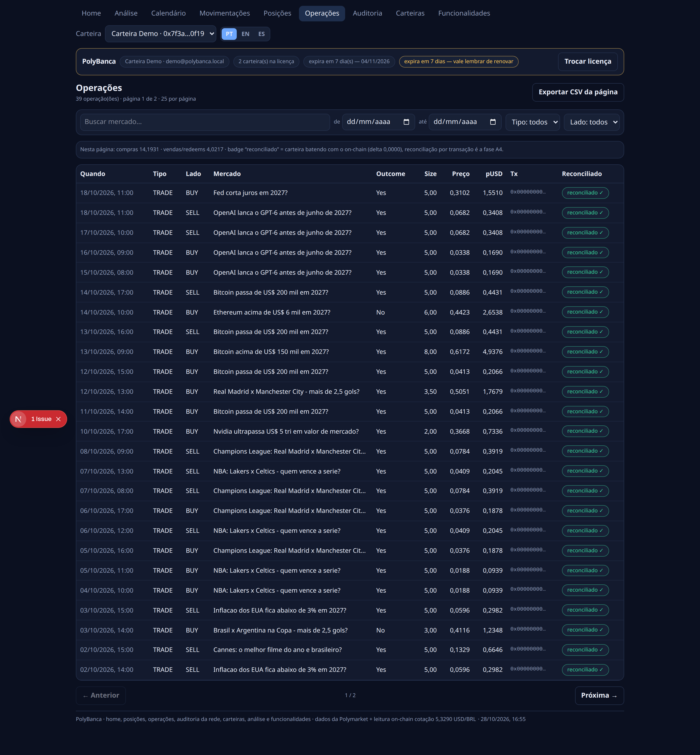
Task: Open the Posições tab
Action: click(x=277, y=13)
